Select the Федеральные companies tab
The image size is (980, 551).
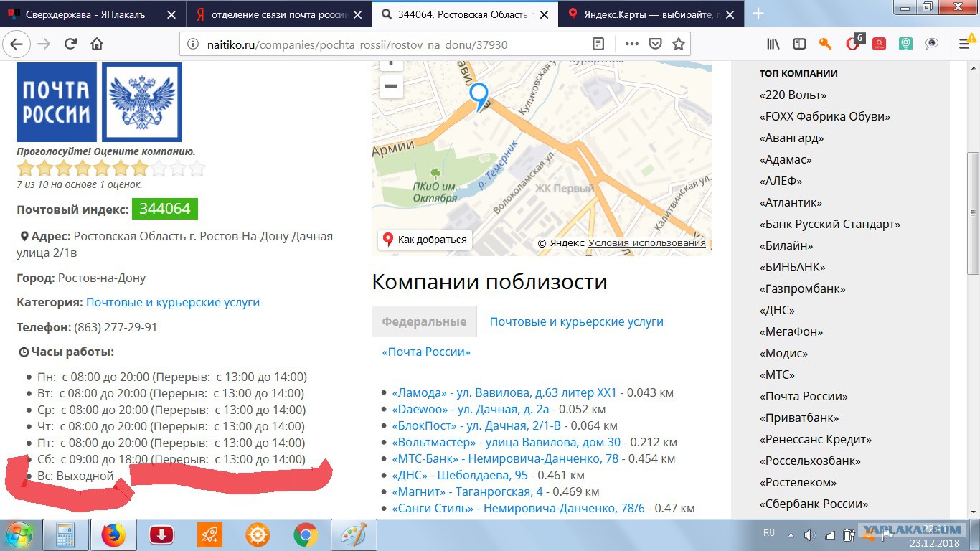[x=424, y=321]
